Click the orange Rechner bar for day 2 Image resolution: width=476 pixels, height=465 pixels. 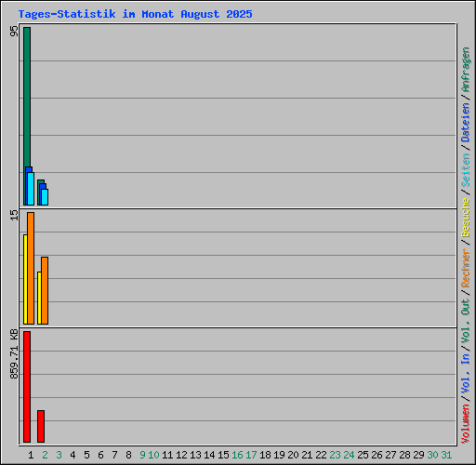click(x=45, y=290)
